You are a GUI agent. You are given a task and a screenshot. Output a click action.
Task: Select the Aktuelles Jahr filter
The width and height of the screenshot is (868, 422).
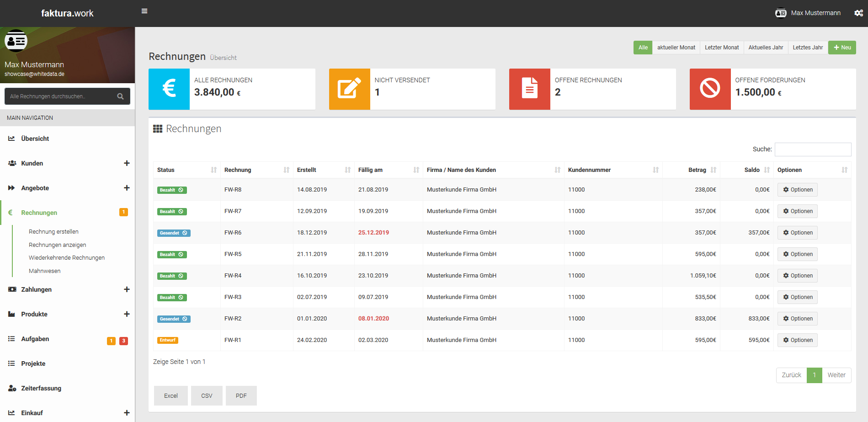tap(766, 48)
